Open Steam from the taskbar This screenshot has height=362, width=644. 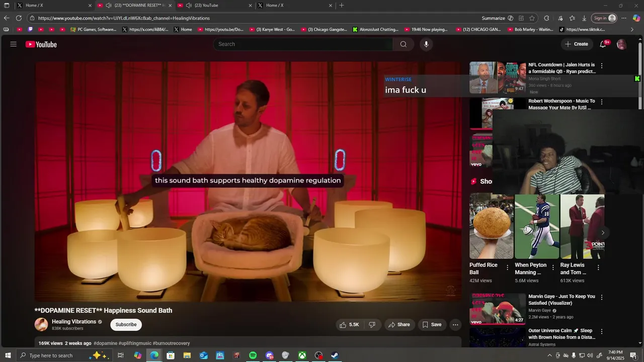click(x=335, y=355)
